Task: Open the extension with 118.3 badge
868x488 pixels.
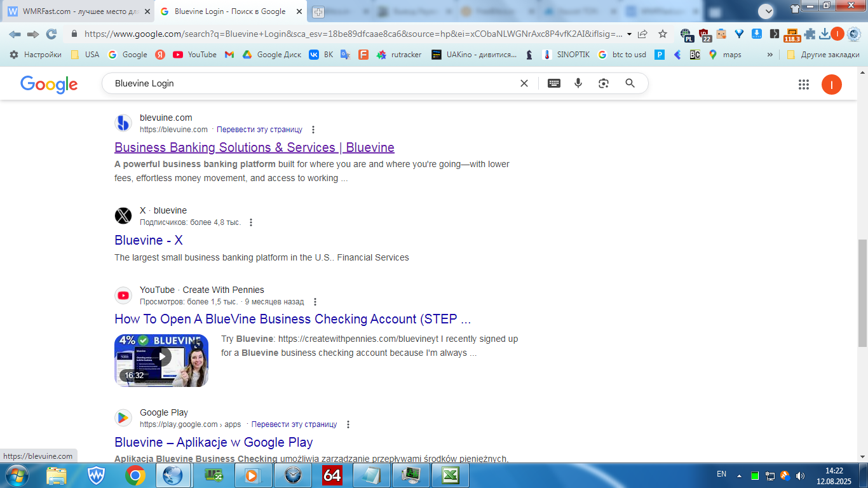Action: tap(792, 35)
